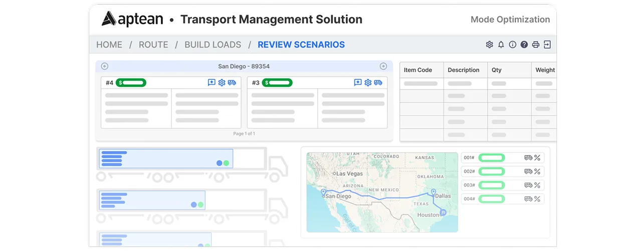Click the truck icon in row 001#

tap(528, 158)
